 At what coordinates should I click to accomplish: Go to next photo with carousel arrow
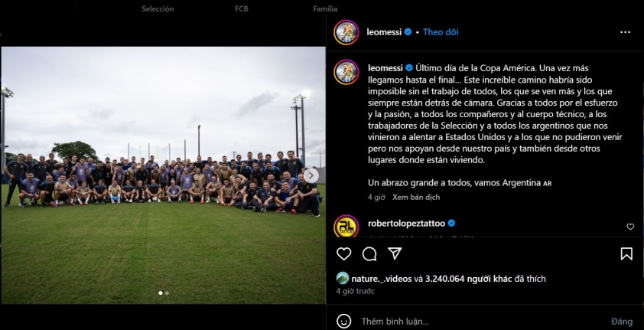(x=311, y=175)
